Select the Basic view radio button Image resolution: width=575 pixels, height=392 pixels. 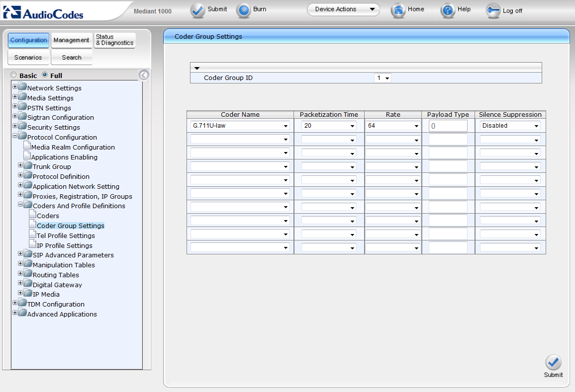click(14, 76)
